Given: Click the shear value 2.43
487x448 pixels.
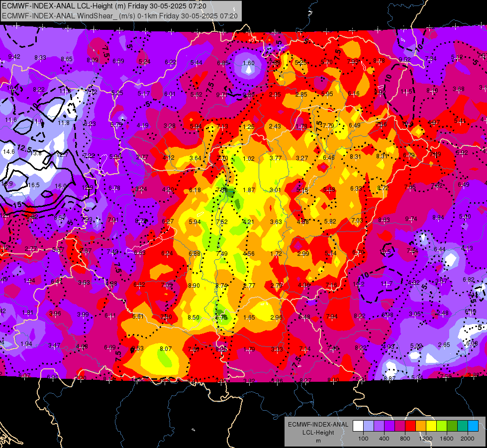Looking at the screenshot, I should (275, 126).
